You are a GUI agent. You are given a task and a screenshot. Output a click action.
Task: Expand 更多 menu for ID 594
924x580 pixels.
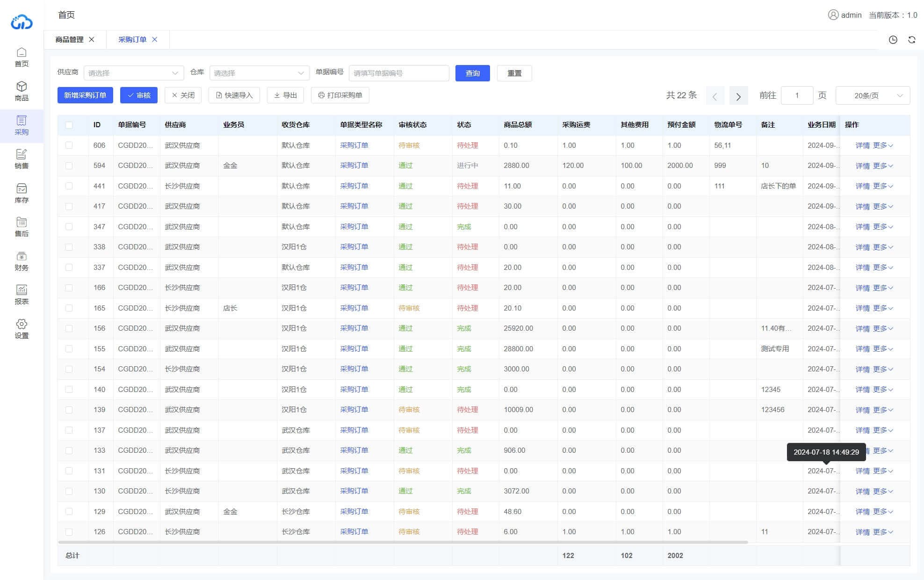click(x=883, y=166)
